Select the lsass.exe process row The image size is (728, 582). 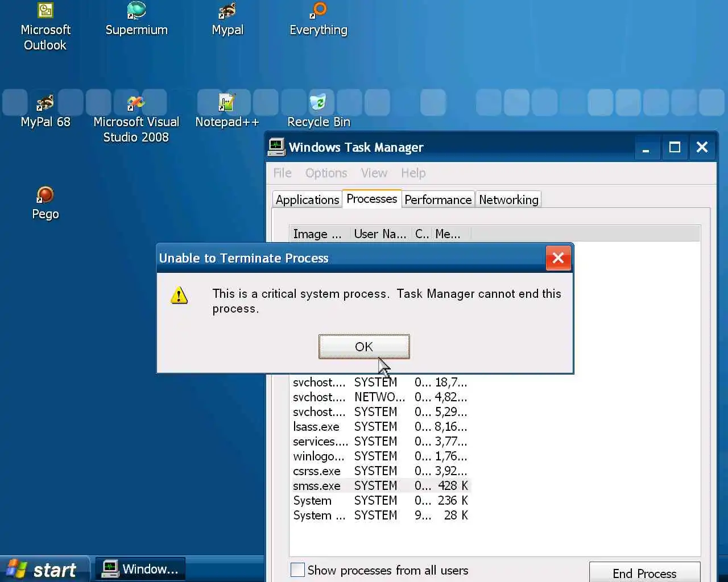click(x=380, y=426)
